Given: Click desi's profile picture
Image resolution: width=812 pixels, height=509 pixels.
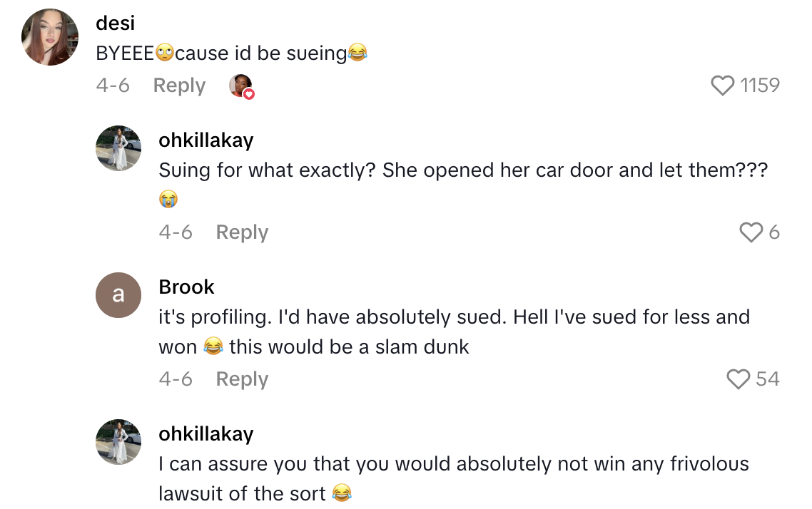Looking at the screenshot, I should tap(49, 36).
